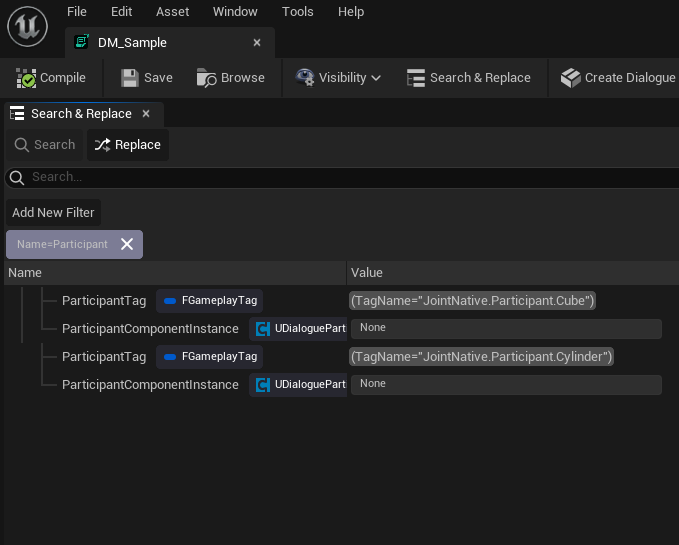The image size is (679, 545).
Task: Click Browse to locate asset
Action: (x=231, y=78)
